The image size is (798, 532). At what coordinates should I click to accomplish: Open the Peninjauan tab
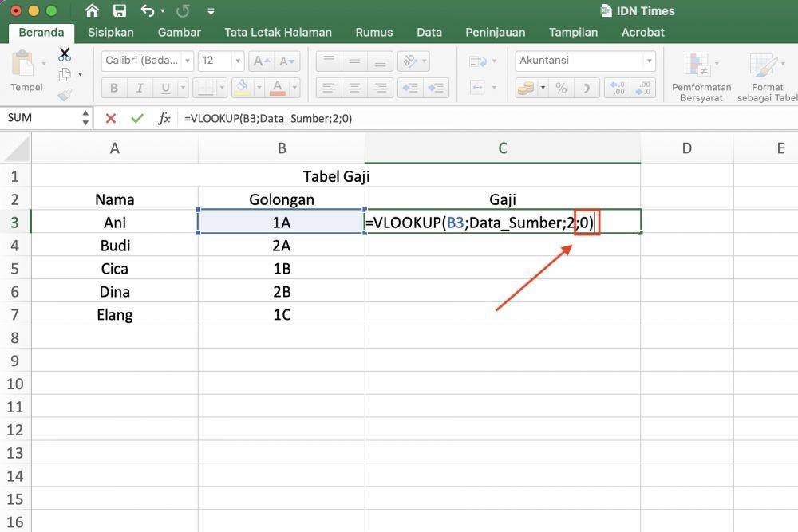click(496, 33)
